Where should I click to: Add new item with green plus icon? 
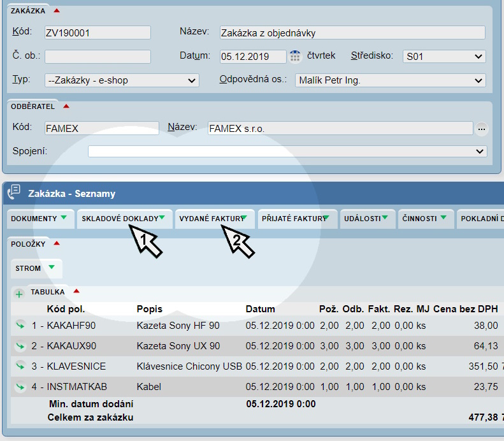click(18, 294)
